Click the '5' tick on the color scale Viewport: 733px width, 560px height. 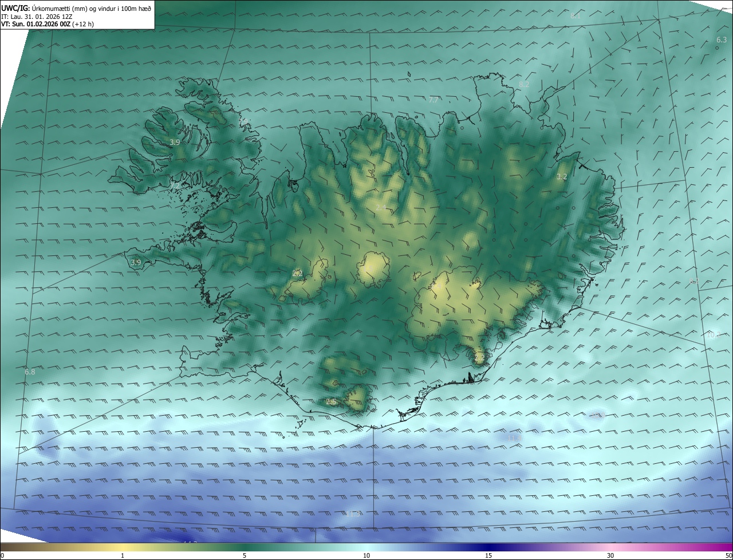coord(245,555)
